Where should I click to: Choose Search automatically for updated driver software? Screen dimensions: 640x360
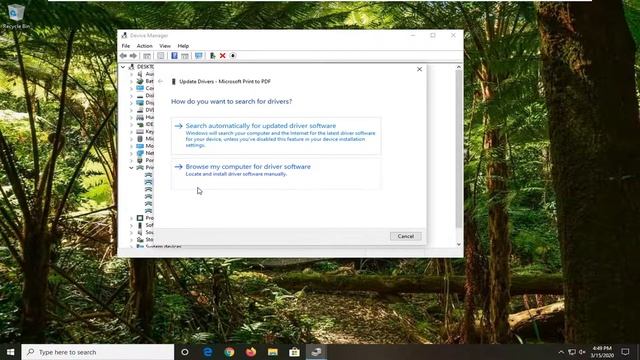pyautogui.click(x=276, y=136)
